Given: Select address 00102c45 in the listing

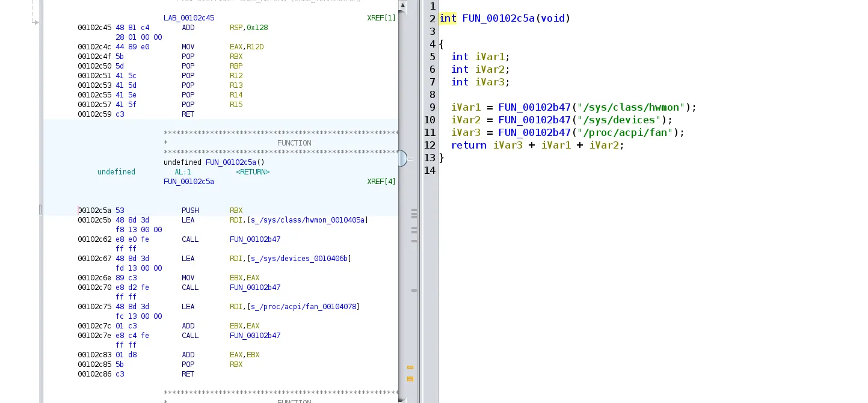Looking at the screenshot, I should tap(94, 28).
